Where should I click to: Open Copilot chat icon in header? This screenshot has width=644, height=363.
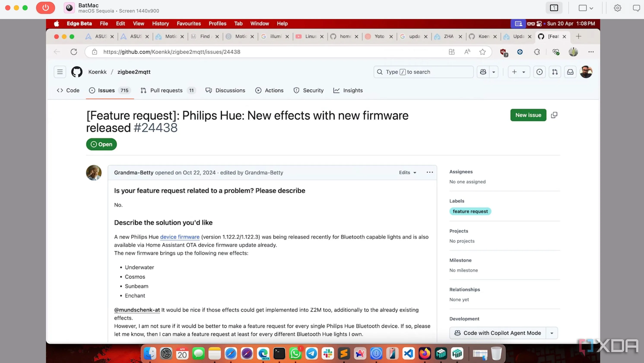click(x=483, y=72)
